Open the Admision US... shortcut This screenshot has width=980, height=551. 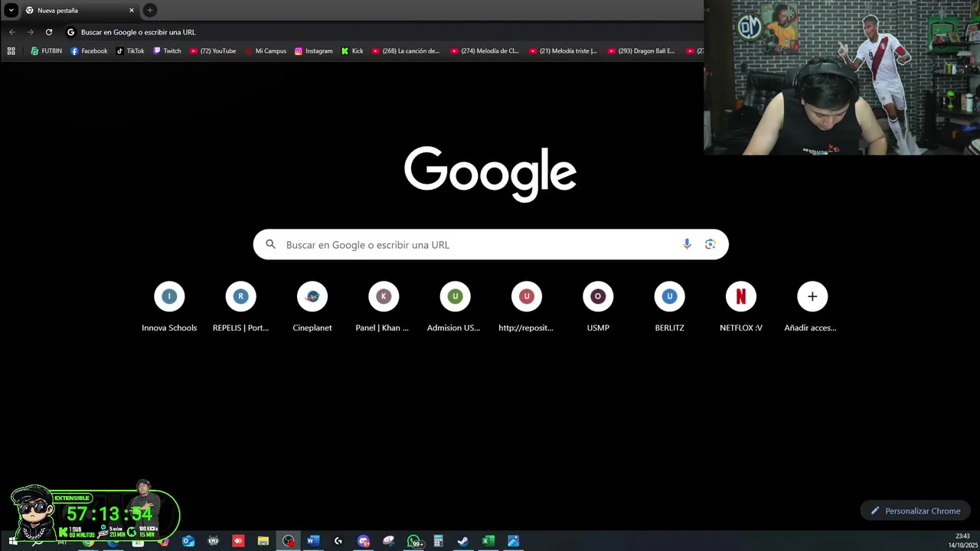pyautogui.click(x=455, y=308)
